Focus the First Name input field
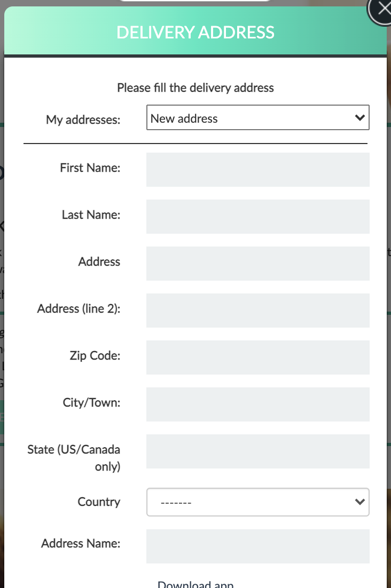391x588 pixels. pyautogui.click(x=258, y=170)
